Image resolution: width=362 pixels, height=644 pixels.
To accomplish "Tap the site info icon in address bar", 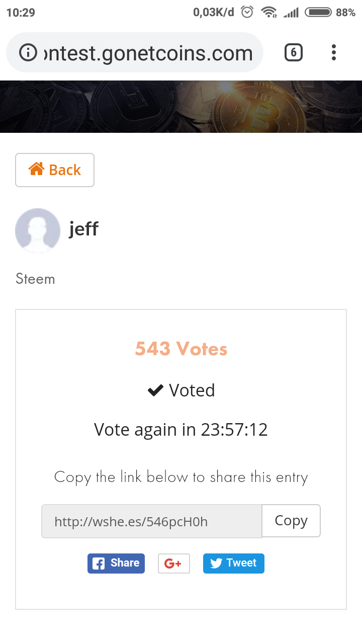I will click(28, 52).
